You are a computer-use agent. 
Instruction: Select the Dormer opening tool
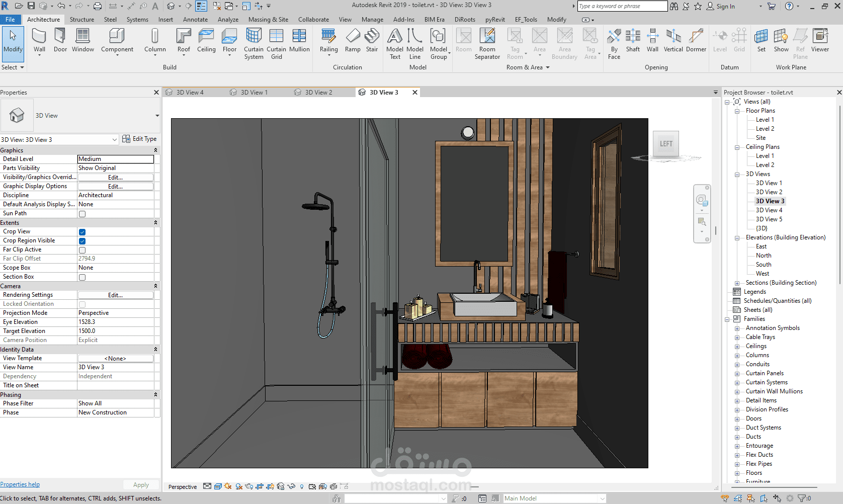click(x=696, y=40)
